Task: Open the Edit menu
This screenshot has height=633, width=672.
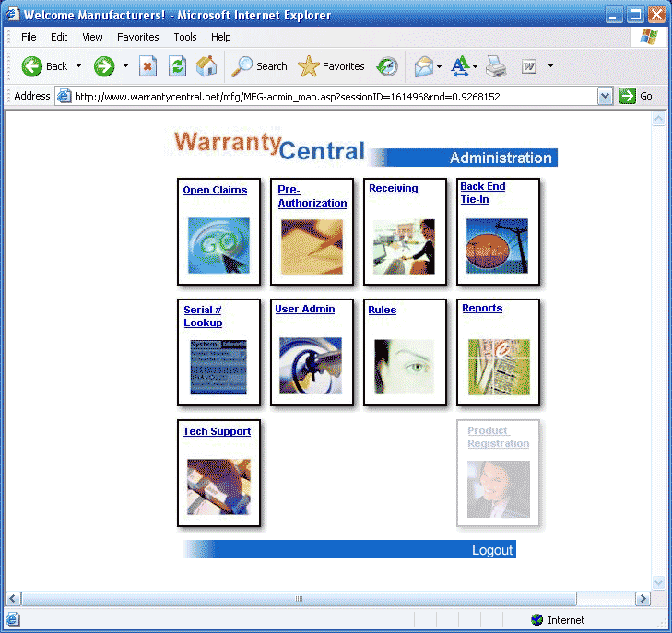Action: coord(59,37)
